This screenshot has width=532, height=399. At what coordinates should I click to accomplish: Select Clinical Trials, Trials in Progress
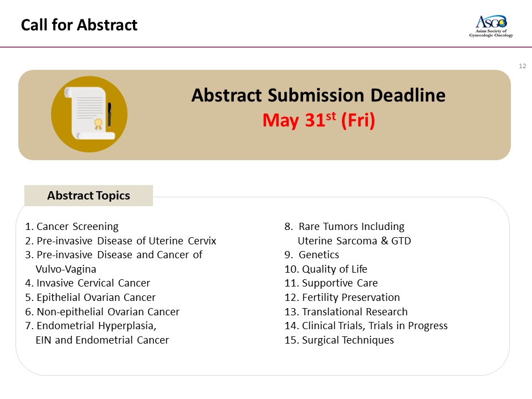(366, 326)
